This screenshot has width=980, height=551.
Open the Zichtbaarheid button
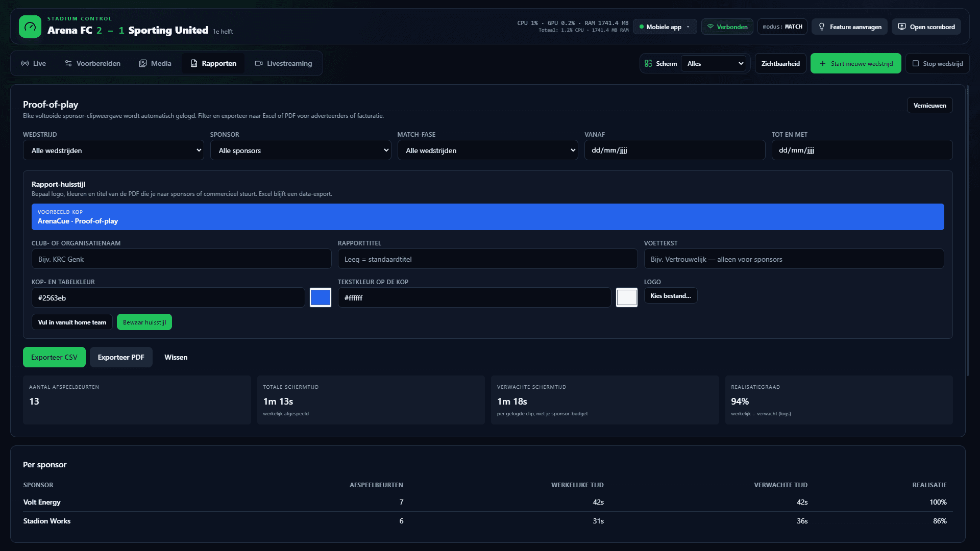780,63
